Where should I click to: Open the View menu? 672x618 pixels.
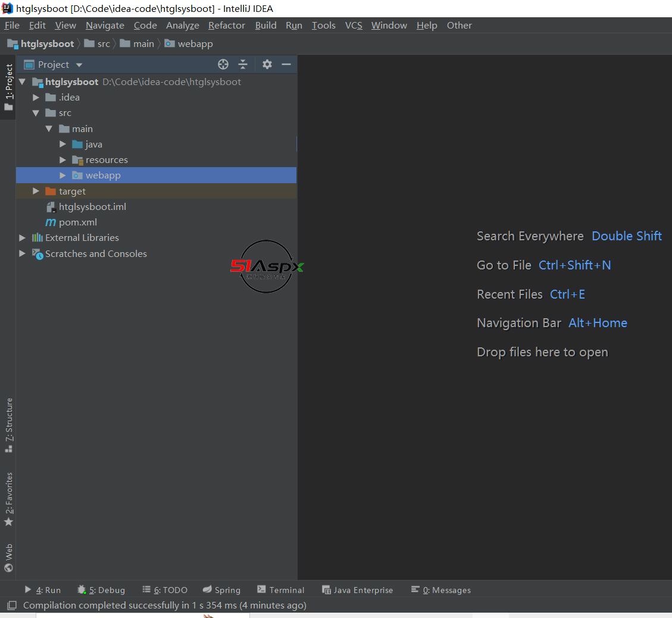click(65, 25)
